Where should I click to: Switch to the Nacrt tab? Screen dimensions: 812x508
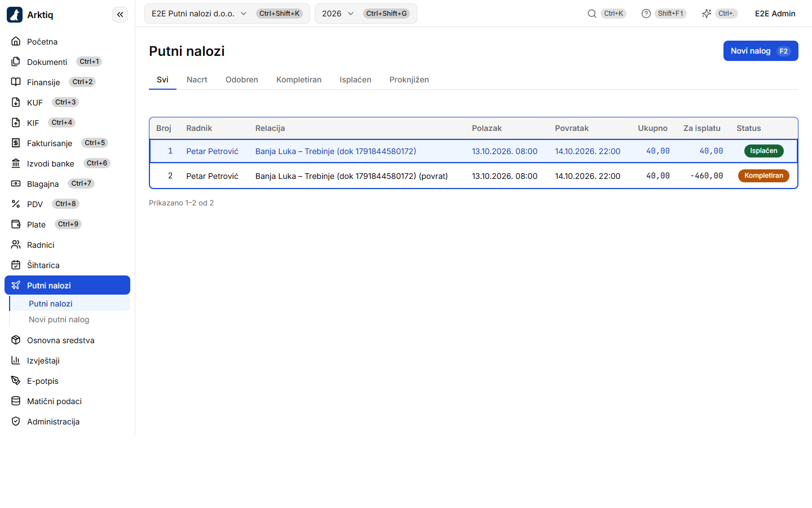(x=197, y=80)
